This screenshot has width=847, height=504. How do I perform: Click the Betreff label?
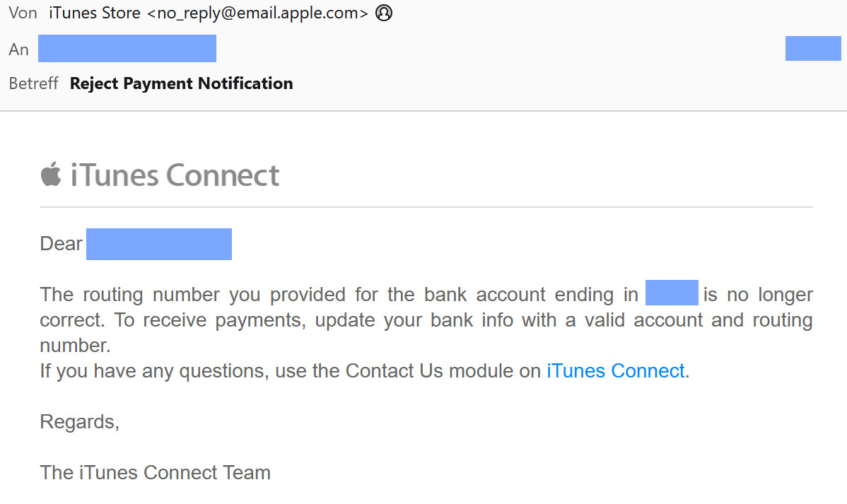pyautogui.click(x=33, y=83)
